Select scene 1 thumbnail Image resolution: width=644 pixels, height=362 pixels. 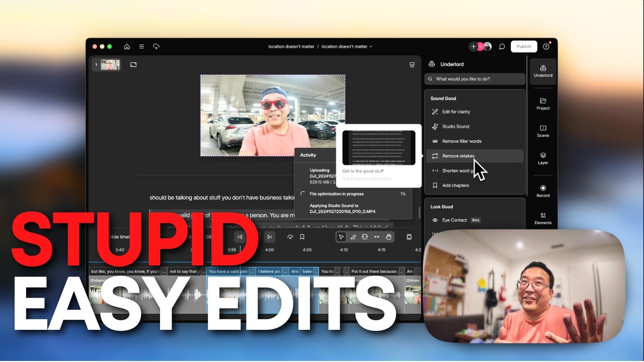[110, 65]
